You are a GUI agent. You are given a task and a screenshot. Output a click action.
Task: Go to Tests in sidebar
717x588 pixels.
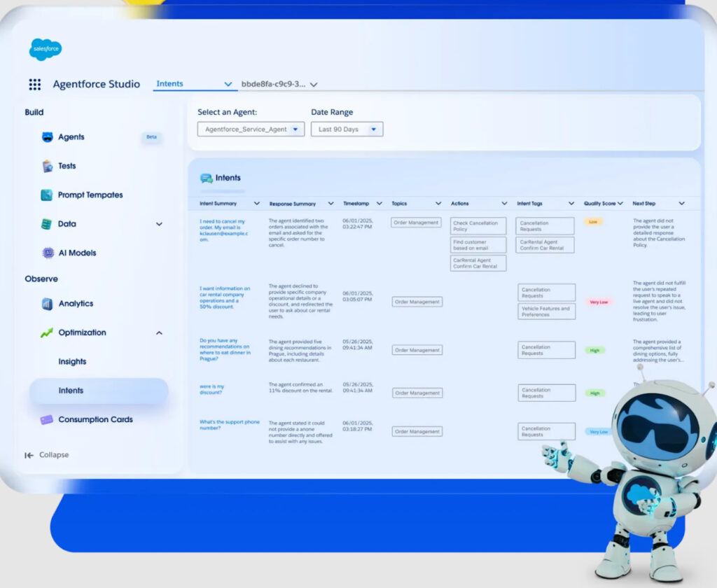point(67,166)
